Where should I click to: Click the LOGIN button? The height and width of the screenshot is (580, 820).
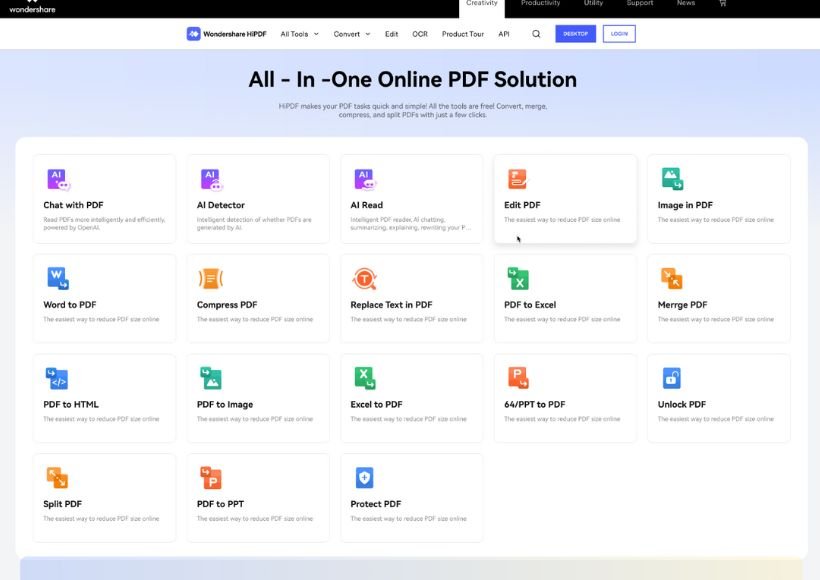(619, 34)
